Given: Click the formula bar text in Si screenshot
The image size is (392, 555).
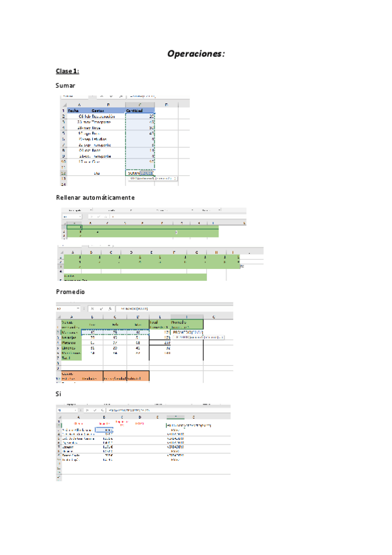Looking at the screenshot, I should (x=129, y=410).
